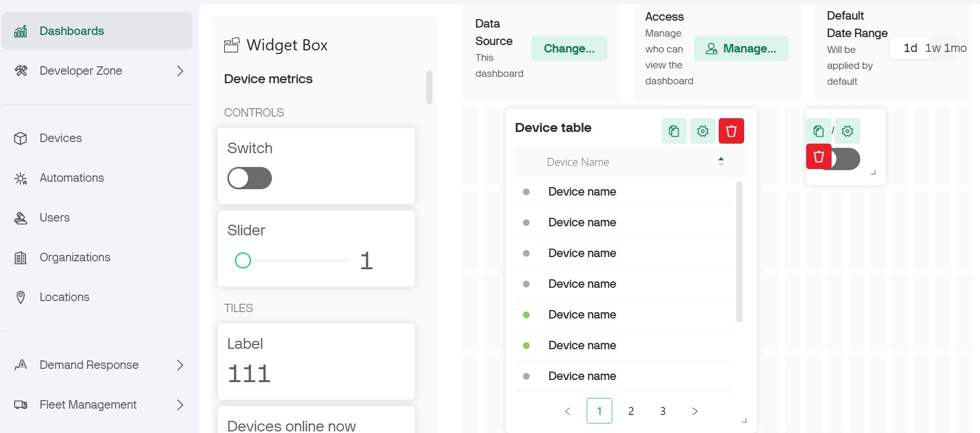Click the Manage... access button
The image size is (980, 433).
coord(741,48)
